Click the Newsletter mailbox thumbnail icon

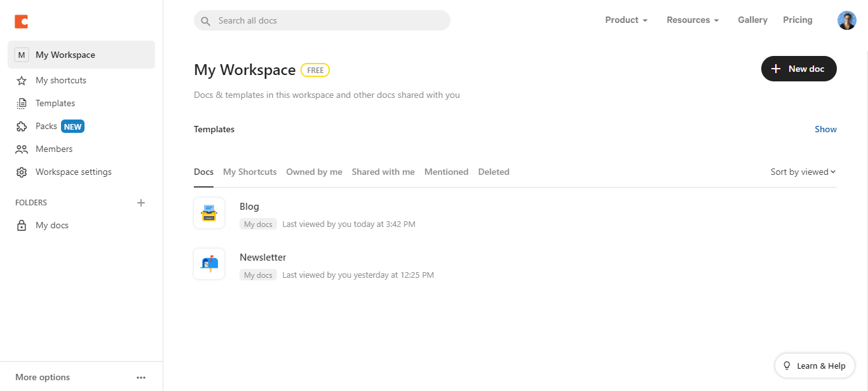click(209, 264)
